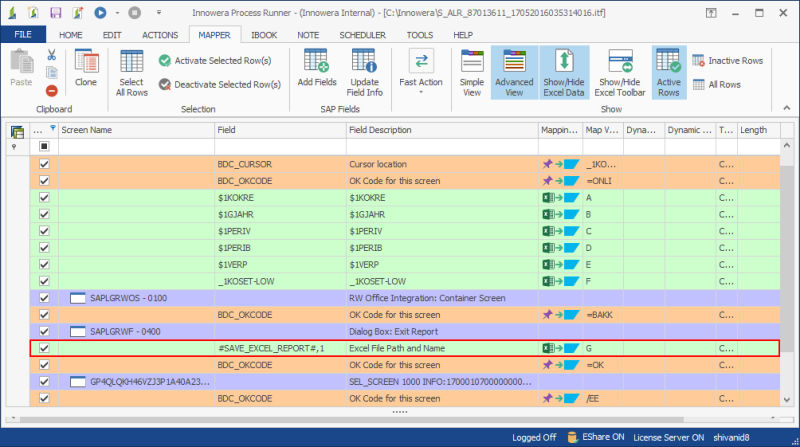Open the FILE menu

pos(22,34)
